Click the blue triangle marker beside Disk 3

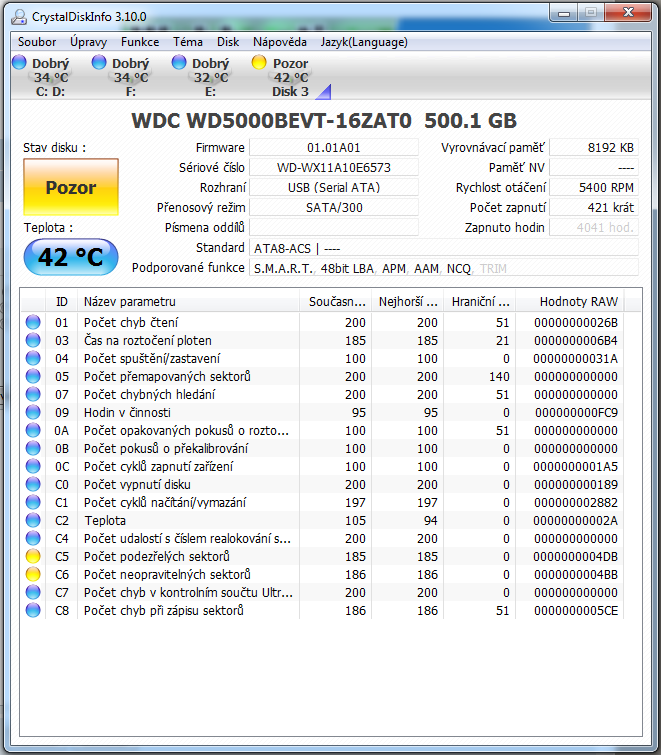pos(324,92)
